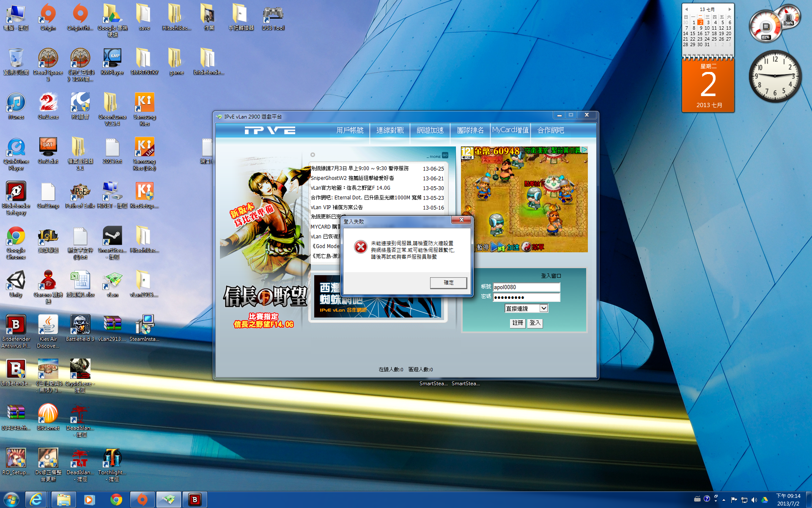
Task: Open the 用戶帳號 menu tab
Action: tap(350, 130)
